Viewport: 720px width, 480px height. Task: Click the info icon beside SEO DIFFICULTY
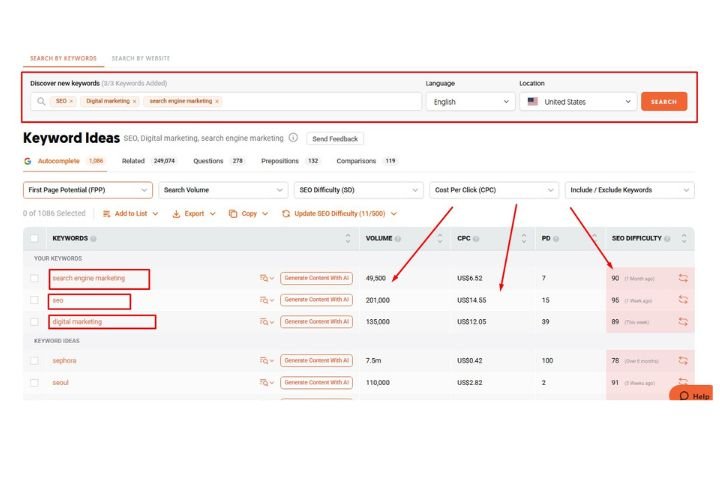click(x=667, y=238)
